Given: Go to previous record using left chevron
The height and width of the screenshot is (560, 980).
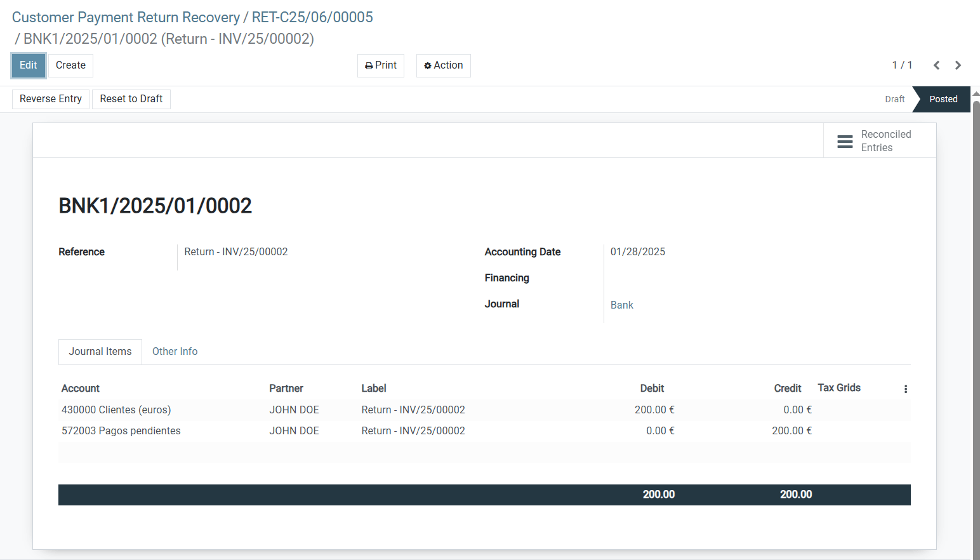Looking at the screenshot, I should [x=937, y=65].
